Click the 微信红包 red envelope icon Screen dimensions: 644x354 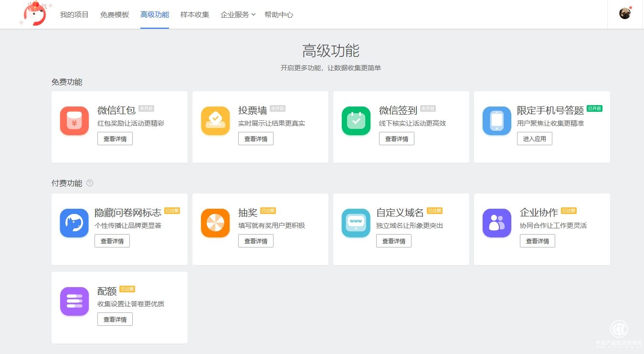click(74, 120)
